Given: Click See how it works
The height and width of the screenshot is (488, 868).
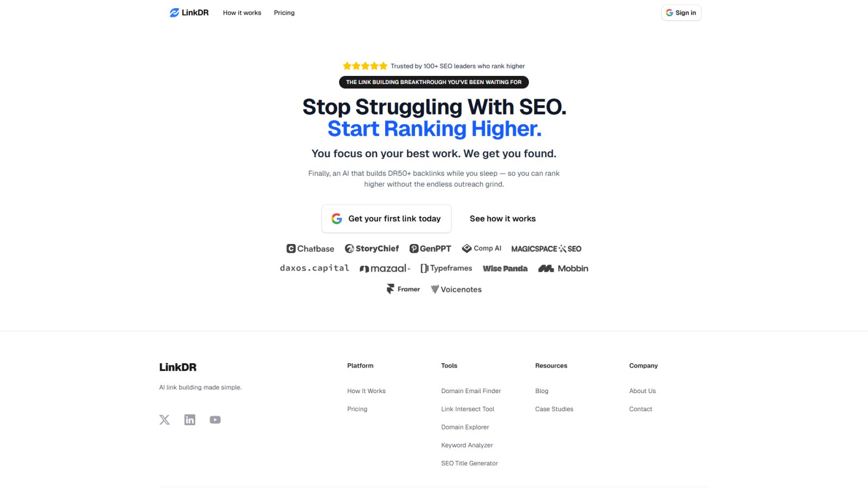Looking at the screenshot, I should coord(502,219).
